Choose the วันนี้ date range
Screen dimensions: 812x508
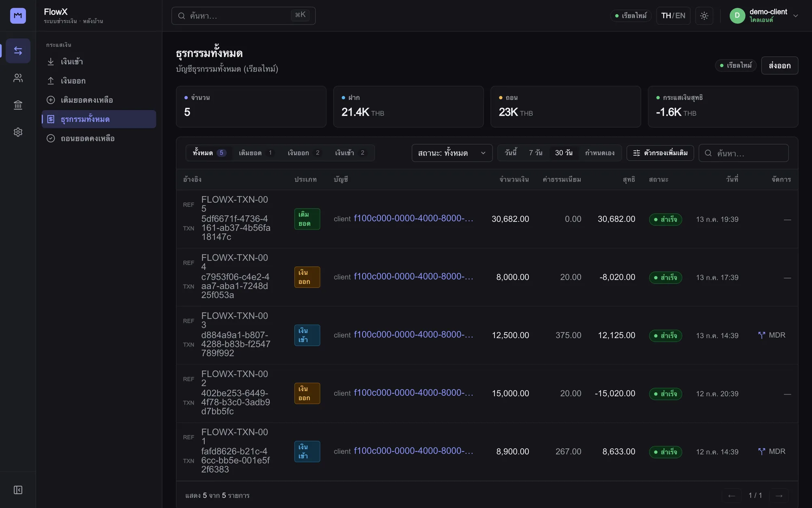pos(511,153)
